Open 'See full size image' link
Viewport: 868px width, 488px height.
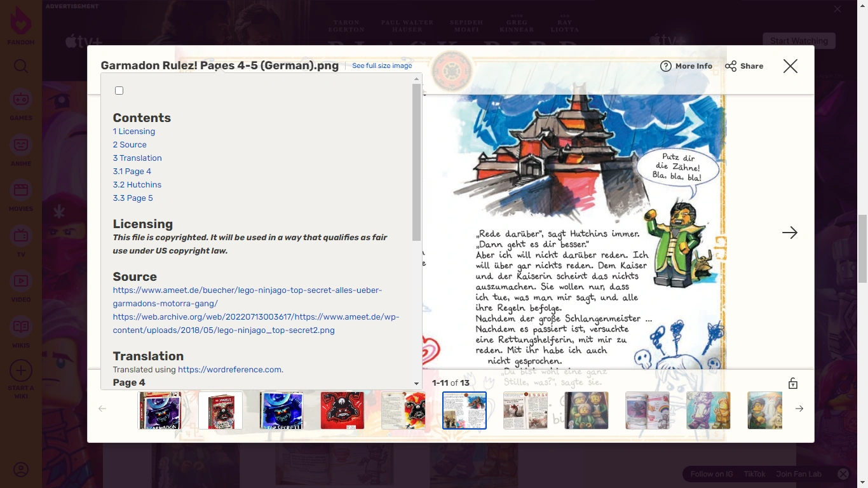382,65
